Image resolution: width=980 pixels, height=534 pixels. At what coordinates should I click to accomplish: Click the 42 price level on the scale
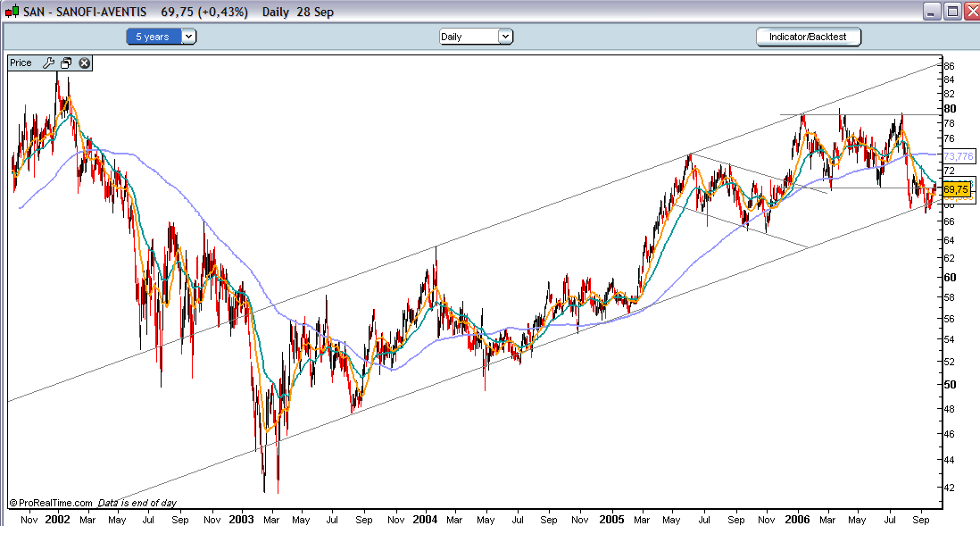pyautogui.click(x=949, y=487)
